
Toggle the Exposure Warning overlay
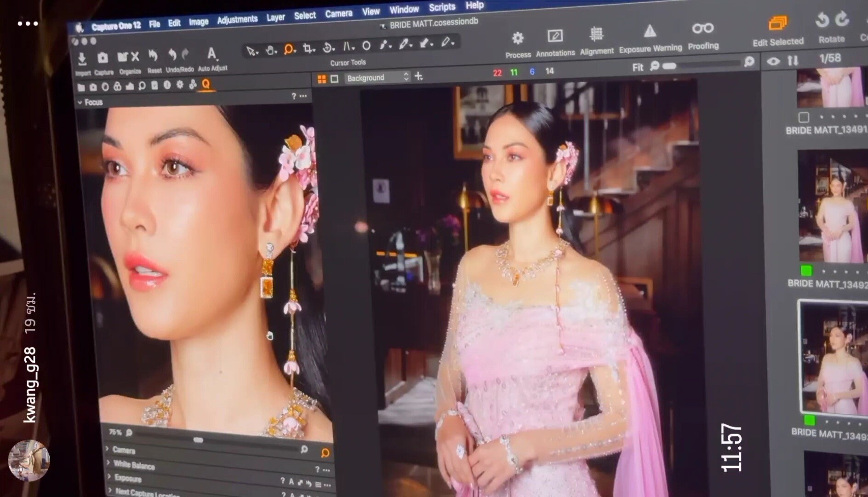pyautogui.click(x=650, y=32)
